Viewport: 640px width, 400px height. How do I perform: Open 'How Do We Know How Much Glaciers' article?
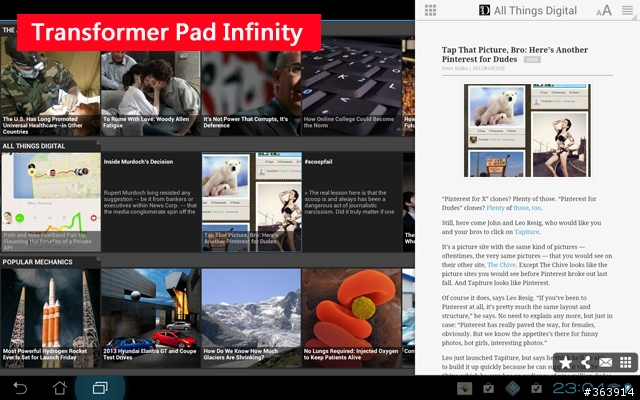(251, 318)
